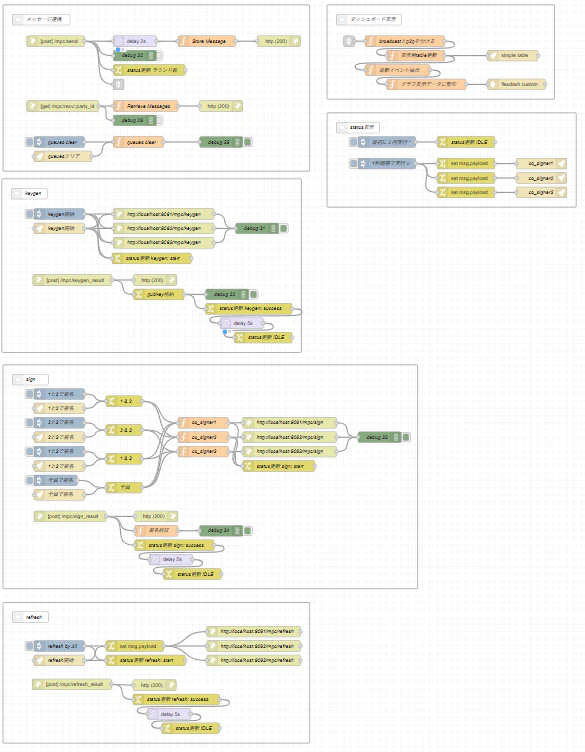Click the simple table dashboard node icon
Image resolution: width=585 pixels, height=752 pixels.
coord(492,56)
